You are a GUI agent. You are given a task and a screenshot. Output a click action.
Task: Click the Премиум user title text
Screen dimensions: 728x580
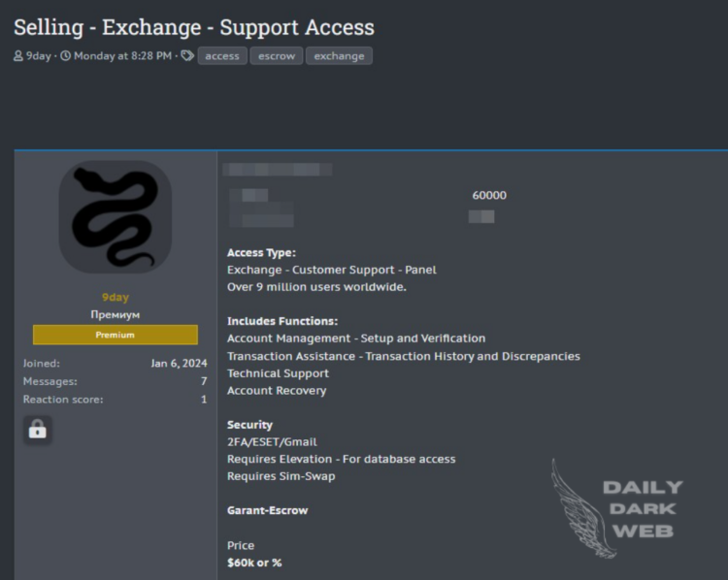pos(116,314)
